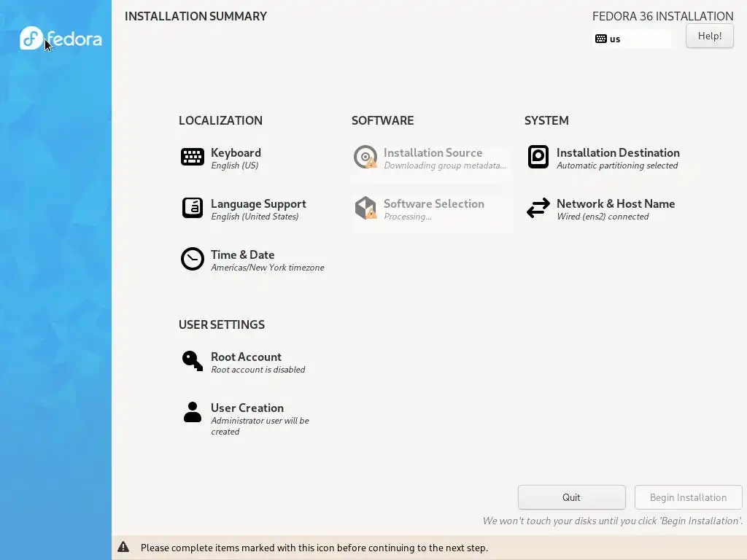The height and width of the screenshot is (560, 747).
Task: Open Language Support settings label
Action: (258, 204)
